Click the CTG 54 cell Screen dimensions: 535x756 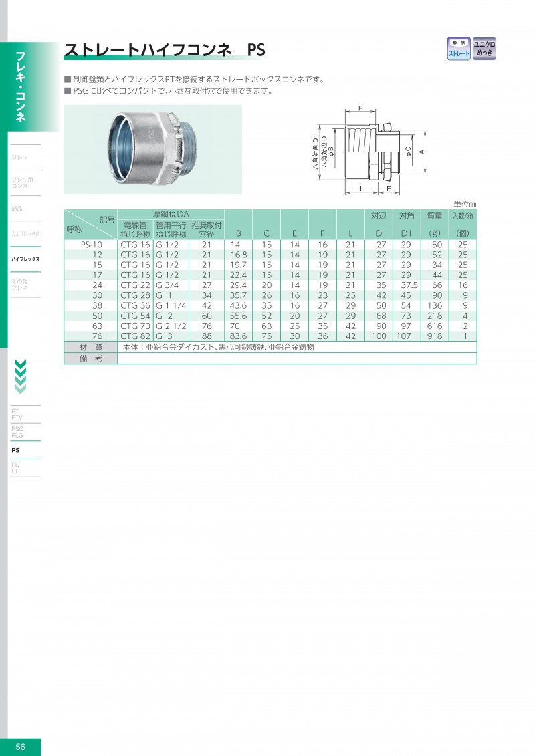click(135, 316)
